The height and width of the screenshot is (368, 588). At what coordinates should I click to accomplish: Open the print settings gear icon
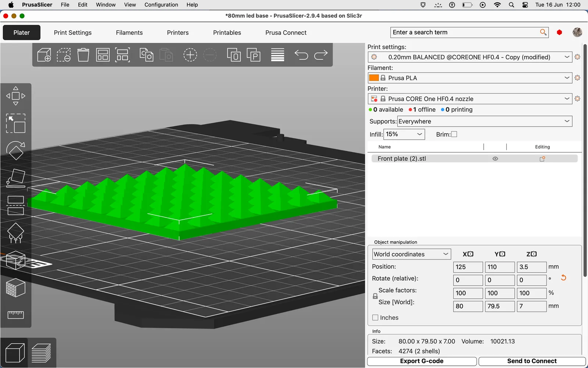(x=577, y=57)
